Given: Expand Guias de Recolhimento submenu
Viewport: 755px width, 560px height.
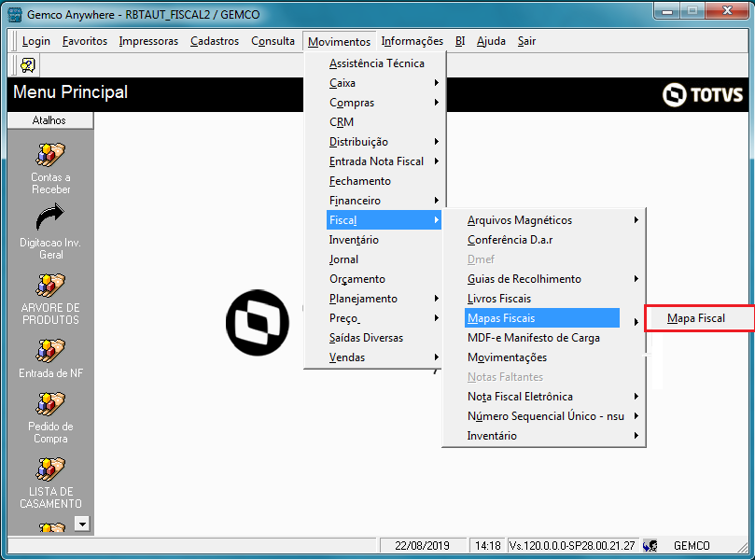Looking at the screenshot, I should pyautogui.click(x=553, y=279).
